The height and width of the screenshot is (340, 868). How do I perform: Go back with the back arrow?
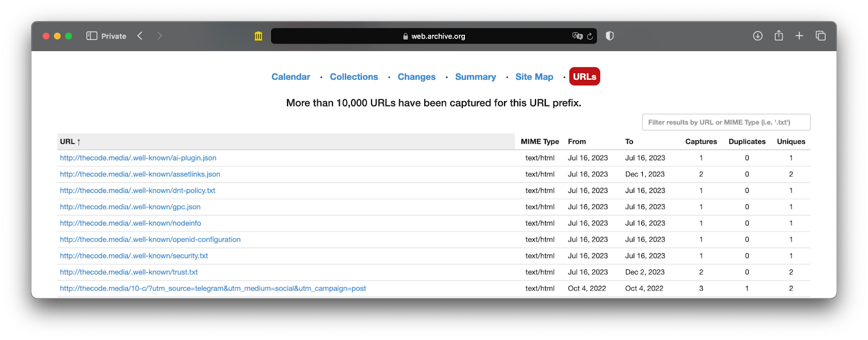tap(140, 36)
